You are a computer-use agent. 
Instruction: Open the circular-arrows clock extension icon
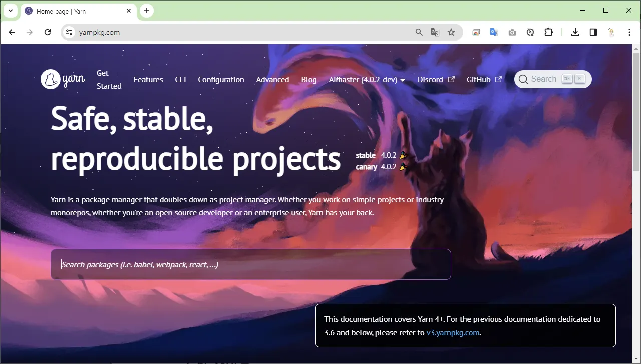click(x=530, y=32)
